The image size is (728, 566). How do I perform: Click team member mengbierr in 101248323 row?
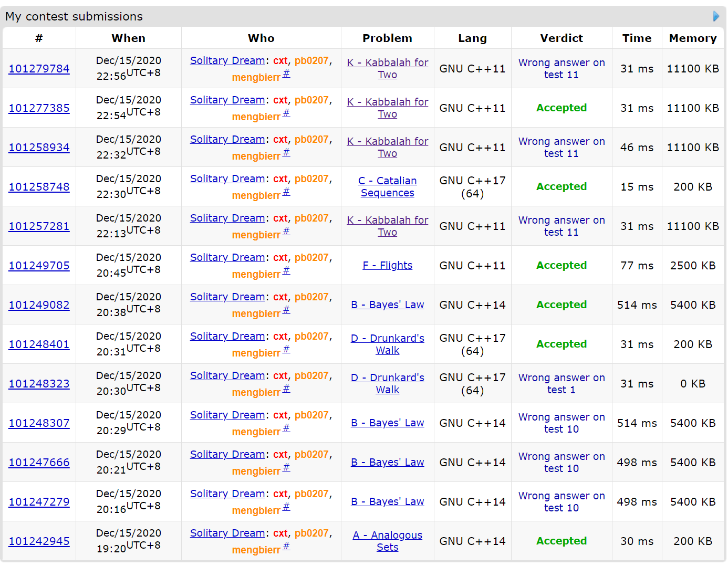(256, 393)
